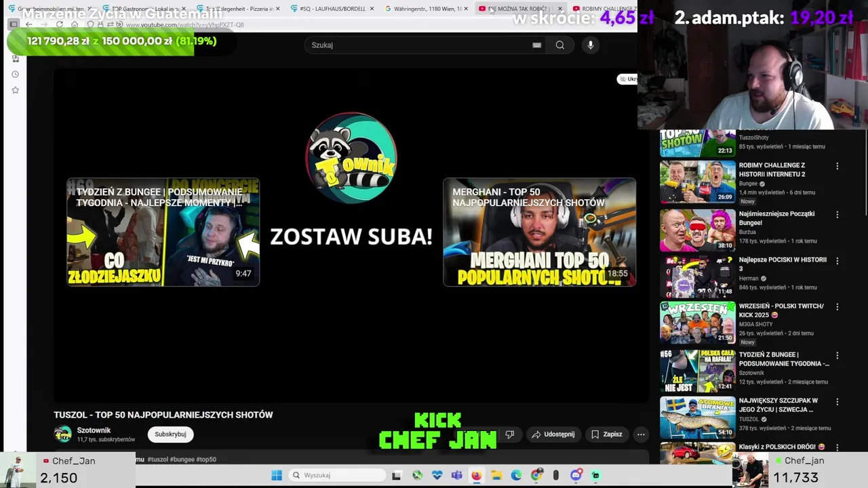Open Google Chrome from taskbar
868x488 pixels.
536,475
